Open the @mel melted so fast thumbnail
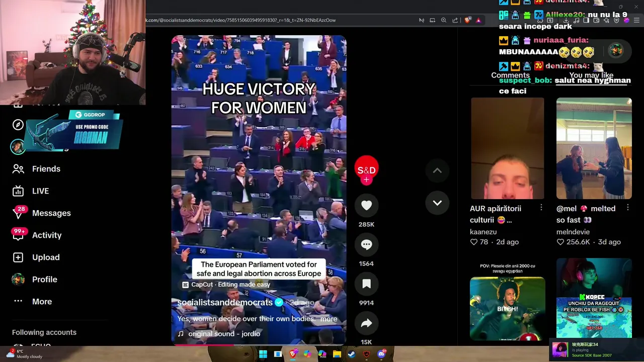Screen dimensions: 644x362 pos(594,148)
